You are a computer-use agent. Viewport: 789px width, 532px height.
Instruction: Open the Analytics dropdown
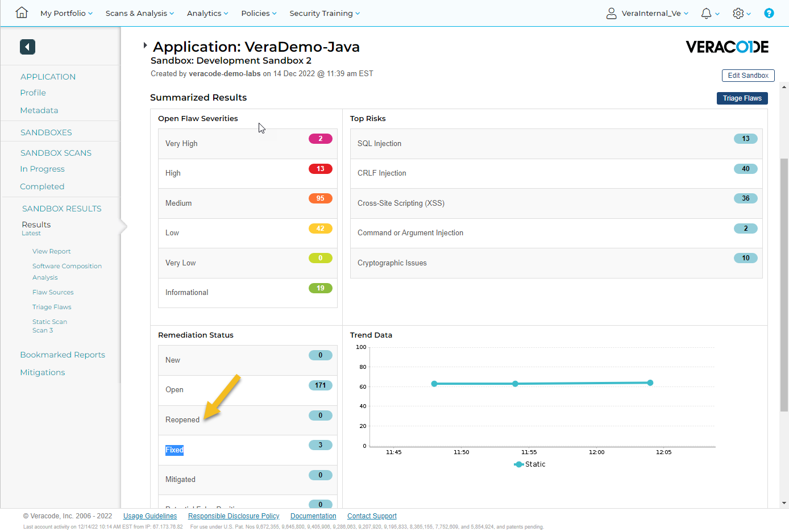(x=207, y=13)
